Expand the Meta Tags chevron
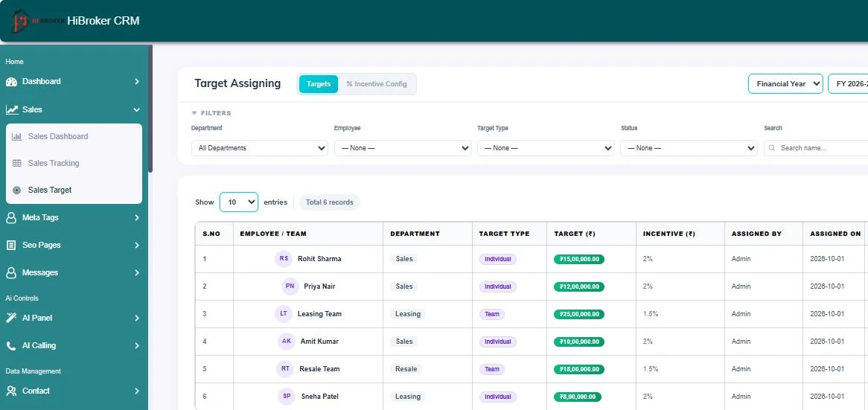The height and width of the screenshot is (410, 868). click(x=137, y=217)
